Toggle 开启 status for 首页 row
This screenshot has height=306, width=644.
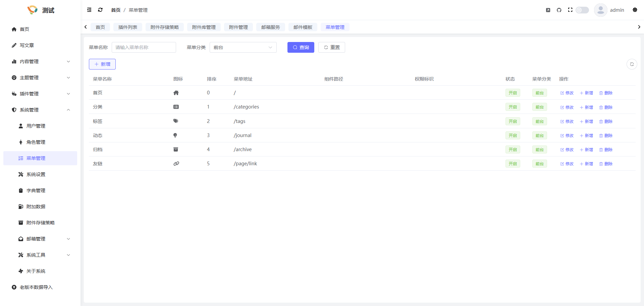[513, 92]
